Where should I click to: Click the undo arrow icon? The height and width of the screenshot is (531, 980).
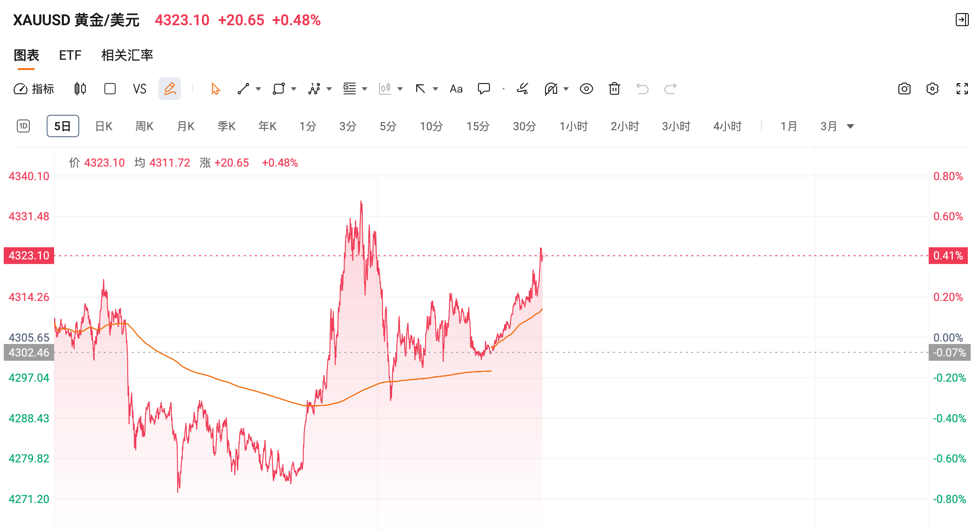642,89
